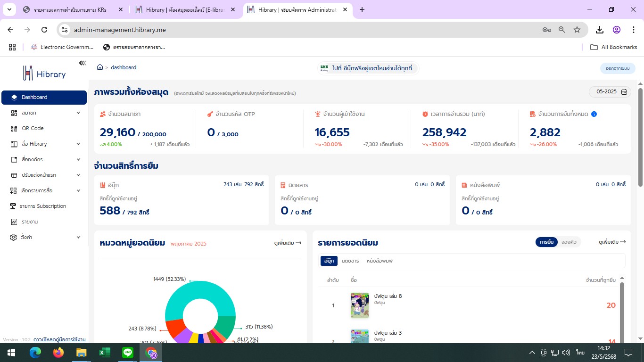Click the popular list inner scrollbar
The width and height of the screenshot is (644, 362).
[622, 313]
